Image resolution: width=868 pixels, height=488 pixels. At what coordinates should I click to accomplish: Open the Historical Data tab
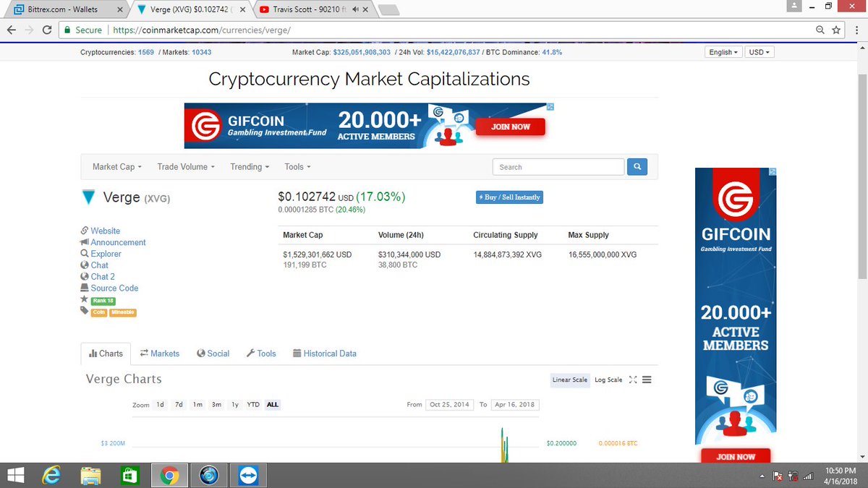[325, 354]
